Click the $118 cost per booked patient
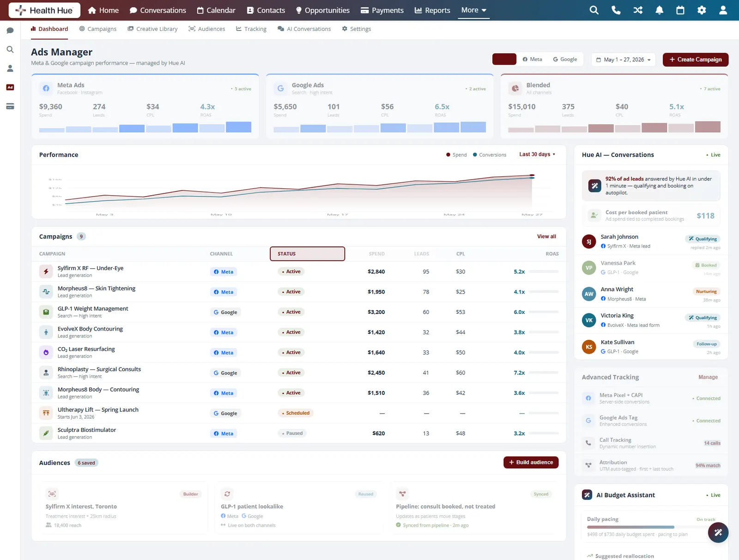The image size is (739, 560). pyautogui.click(x=705, y=216)
